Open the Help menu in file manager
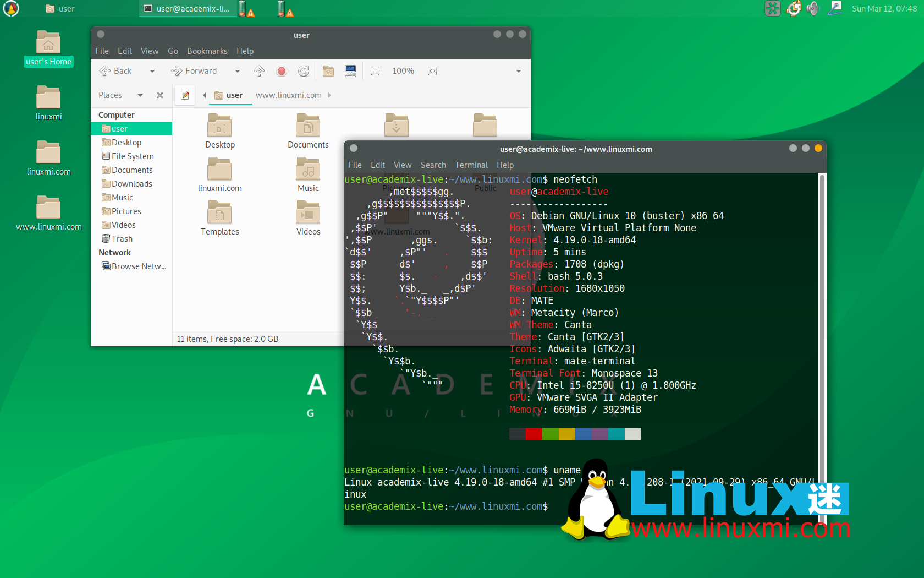The height and width of the screenshot is (578, 924). coord(245,51)
